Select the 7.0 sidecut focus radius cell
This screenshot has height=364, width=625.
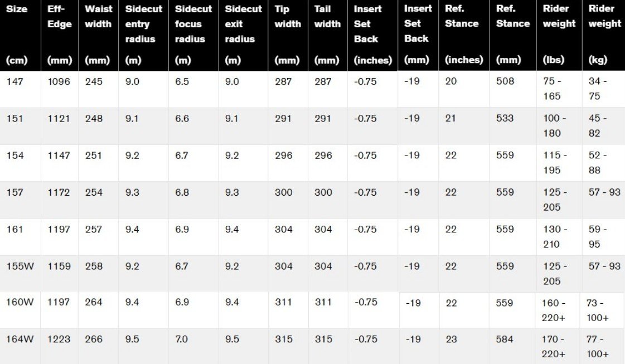coord(182,339)
